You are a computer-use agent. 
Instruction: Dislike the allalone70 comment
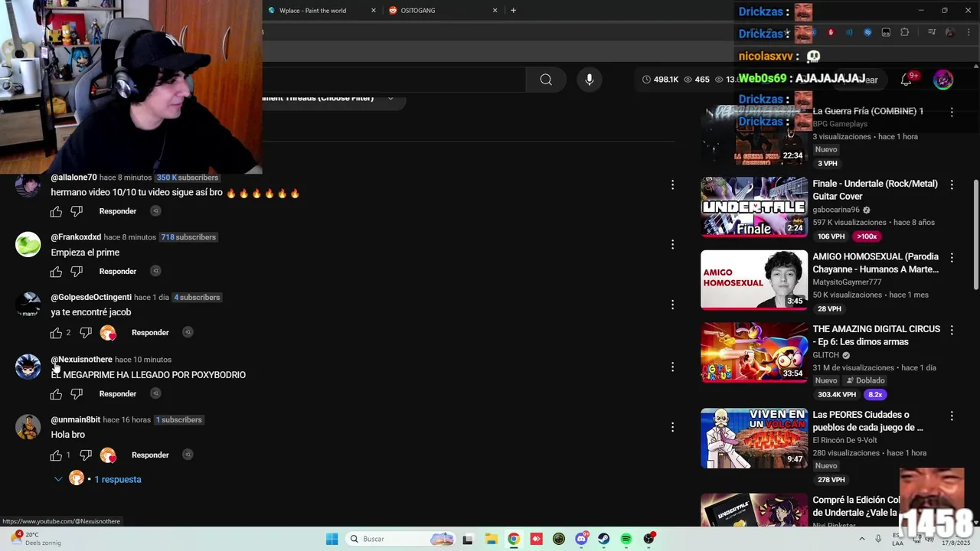[77, 211]
